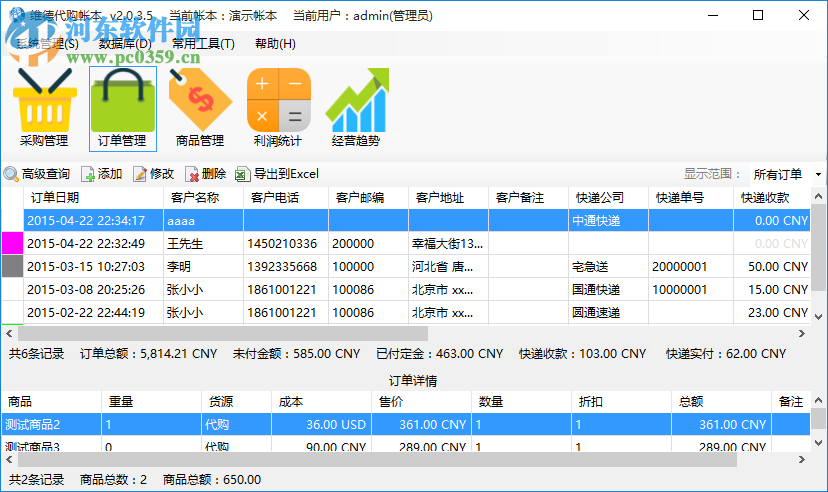
Task: Click the order table horizontal scrollbar thumb
Action: [x=223, y=334]
